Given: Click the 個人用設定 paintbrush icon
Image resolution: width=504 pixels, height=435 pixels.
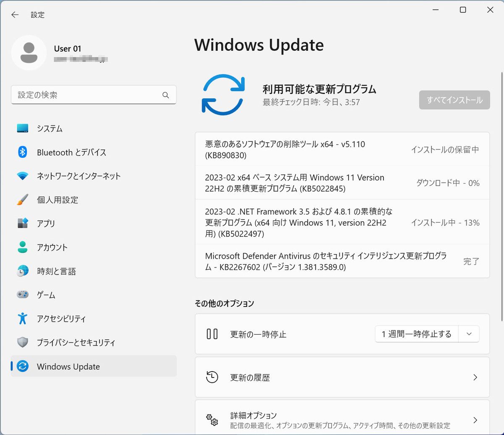Looking at the screenshot, I should (x=23, y=199).
